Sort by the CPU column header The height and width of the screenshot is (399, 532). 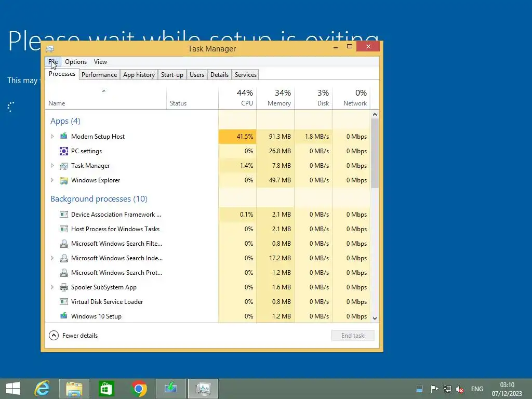(x=237, y=98)
